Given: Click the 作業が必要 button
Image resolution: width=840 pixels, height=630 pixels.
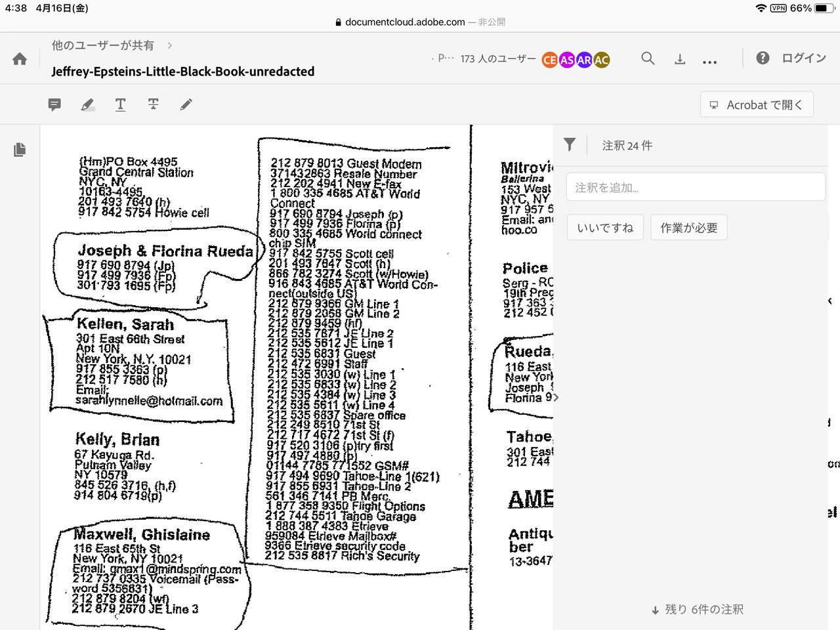Looking at the screenshot, I should coord(689,228).
